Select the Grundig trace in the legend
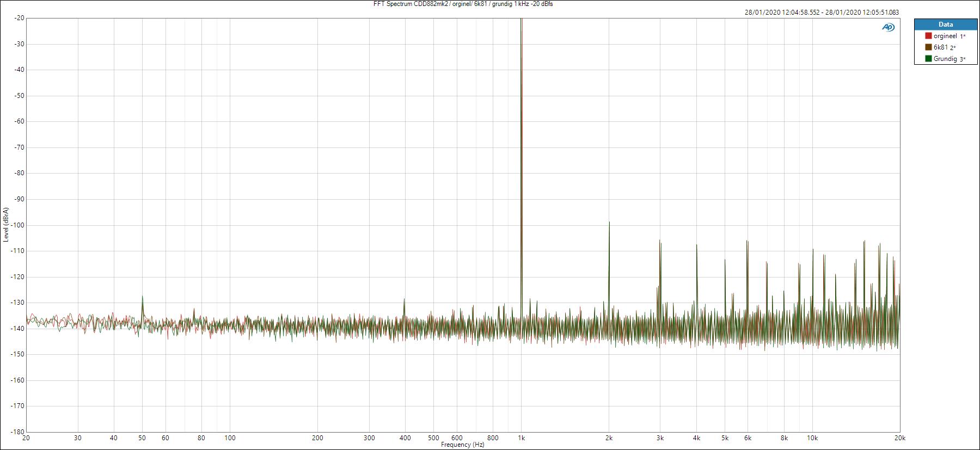The image size is (980, 450). tap(945, 59)
